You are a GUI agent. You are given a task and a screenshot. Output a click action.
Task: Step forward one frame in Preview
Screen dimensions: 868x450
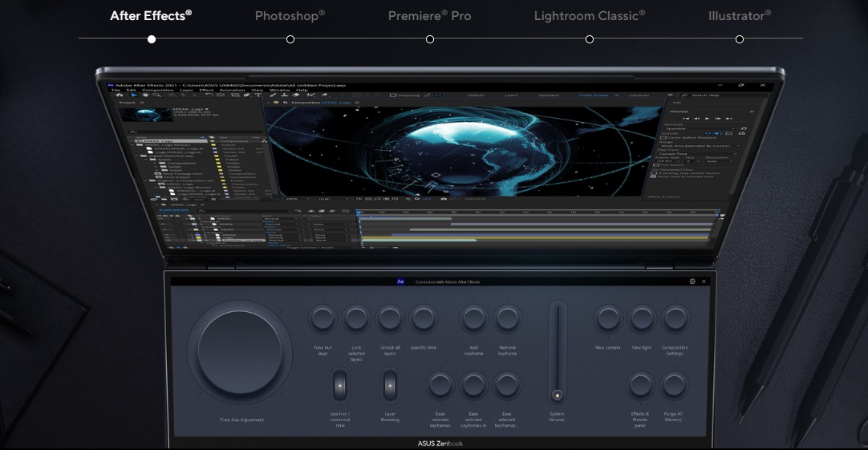(x=718, y=119)
